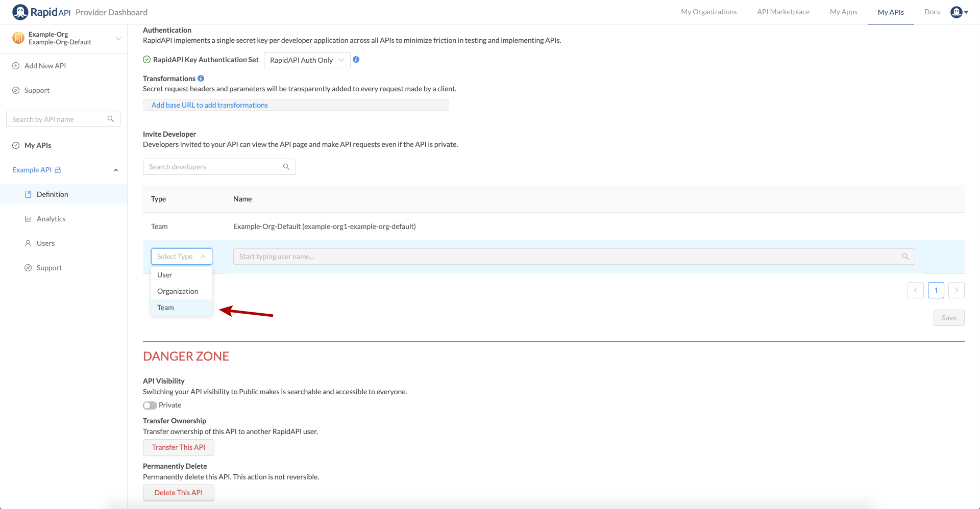Click the Save button
This screenshot has height=509, width=980.
[949, 318]
